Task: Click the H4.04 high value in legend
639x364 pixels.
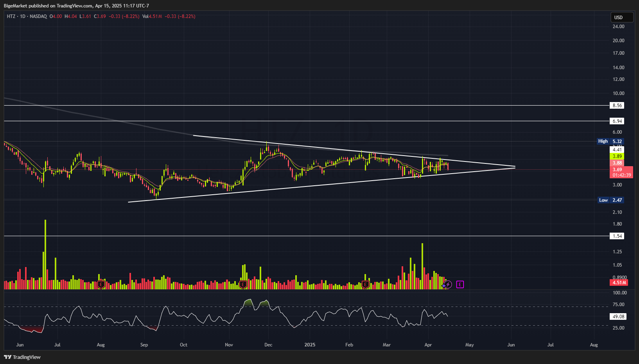Action: (x=71, y=16)
